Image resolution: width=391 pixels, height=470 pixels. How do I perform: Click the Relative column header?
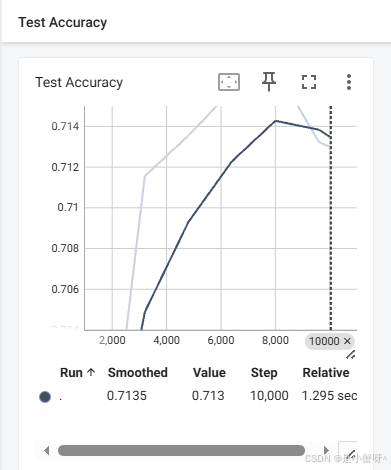coord(326,373)
